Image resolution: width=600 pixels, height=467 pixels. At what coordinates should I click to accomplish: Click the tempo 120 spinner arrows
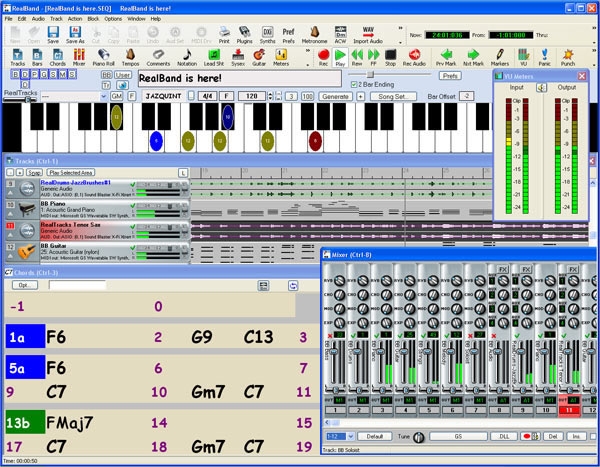click(x=271, y=96)
